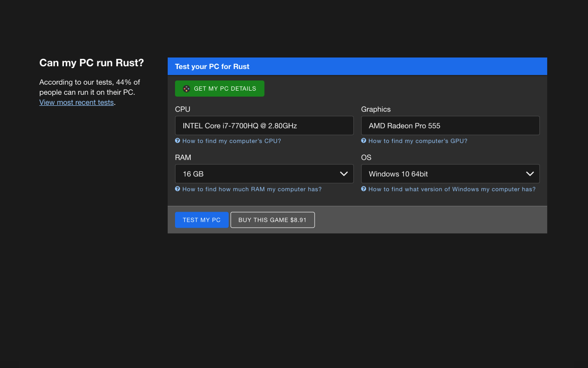Open the OS dropdown showing Windows 10 64bit
588x368 pixels.
[x=450, y=174]
